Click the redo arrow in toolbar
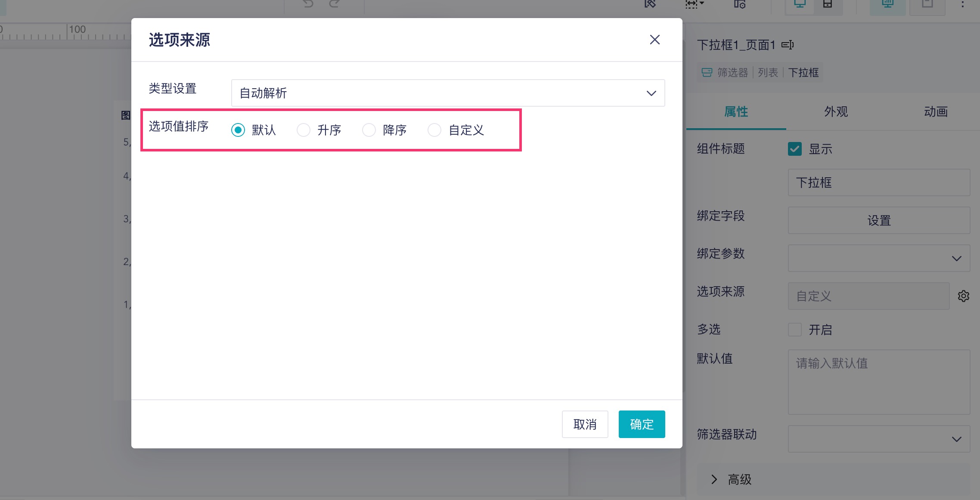Image resolution: width=980 pixels, height=500 pixels. coord(335,4)
